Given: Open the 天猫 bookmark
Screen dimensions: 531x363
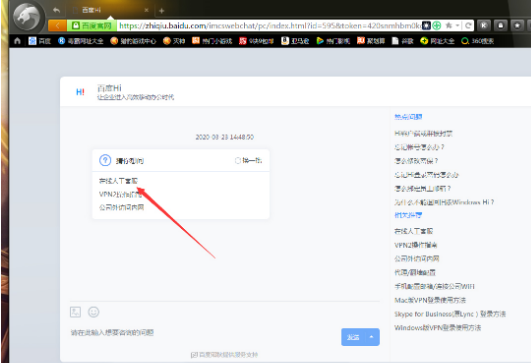Looking at the screenshot, I should coord(174,41).
